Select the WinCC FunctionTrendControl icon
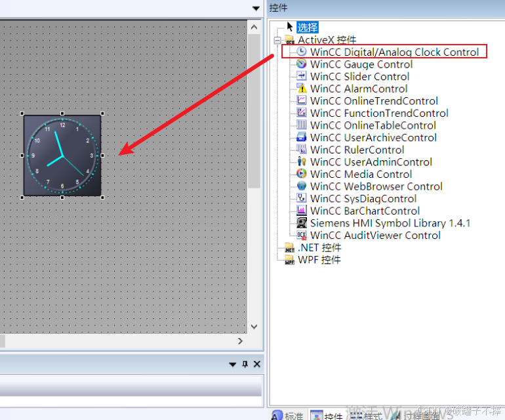 tap(302, 112)
